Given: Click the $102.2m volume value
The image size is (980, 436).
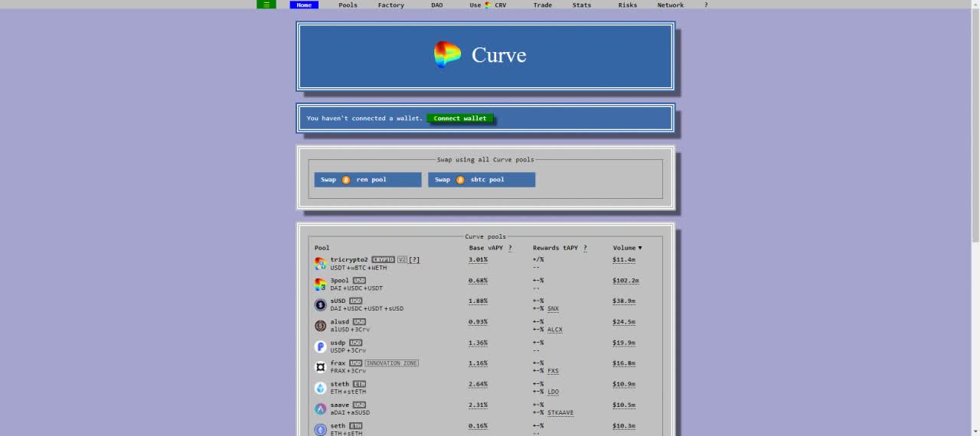Looking at the screenshot, I should [x=626, y=281].
